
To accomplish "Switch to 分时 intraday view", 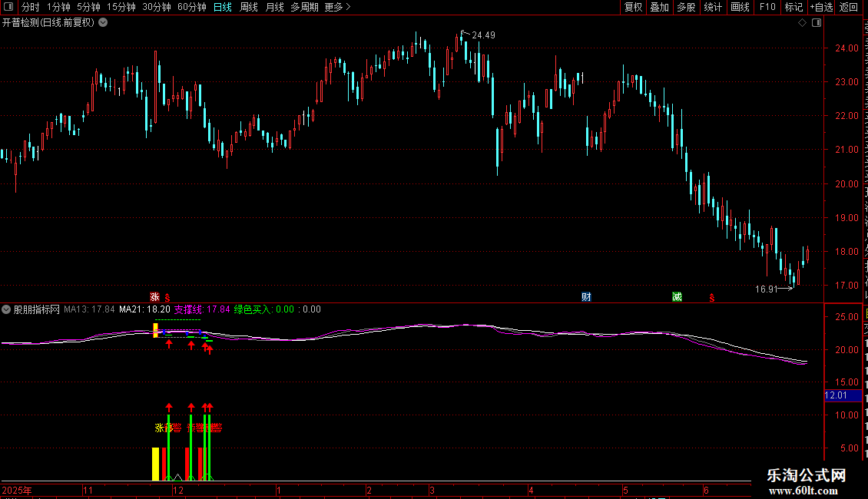I will pos(31,7).
